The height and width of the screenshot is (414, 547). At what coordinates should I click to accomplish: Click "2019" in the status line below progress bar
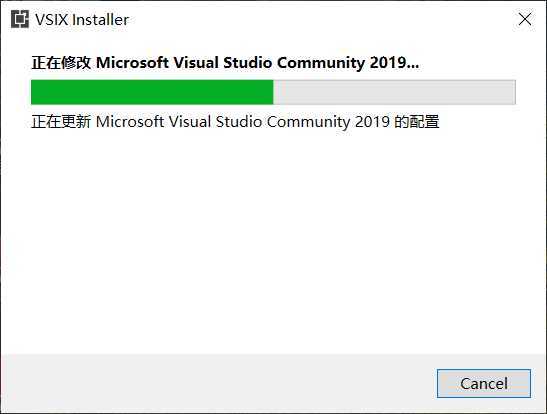pyautogui.click(x=372, y=122)
